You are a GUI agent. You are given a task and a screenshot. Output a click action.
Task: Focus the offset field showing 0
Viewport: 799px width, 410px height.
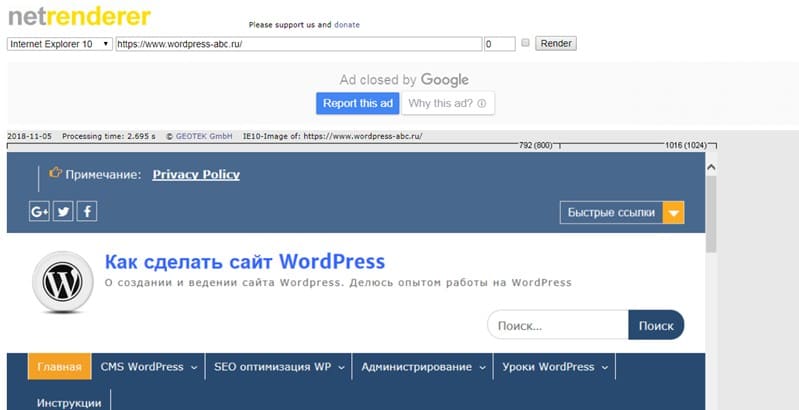tap(499, 44)
